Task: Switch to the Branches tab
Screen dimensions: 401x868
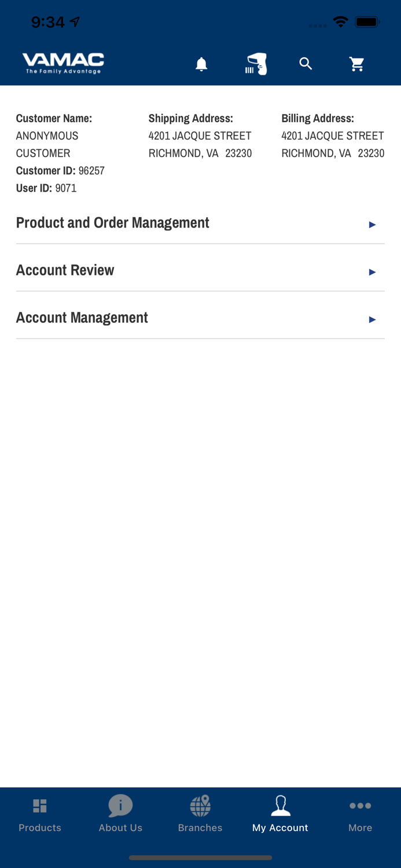Action: (x=200, y=815)
